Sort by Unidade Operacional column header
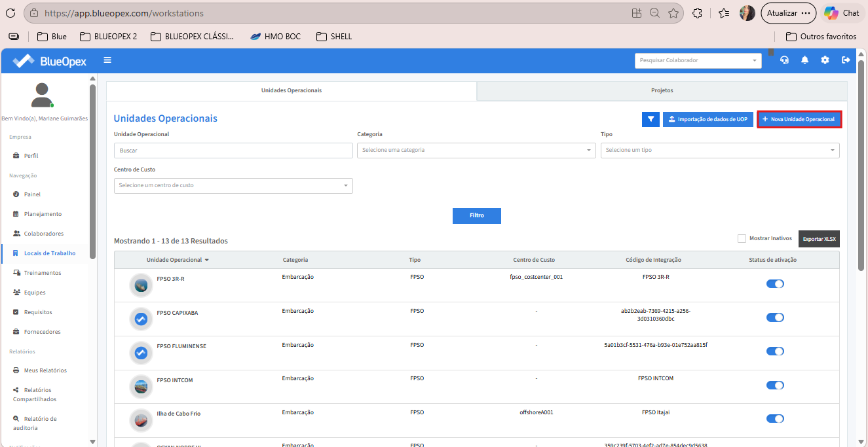The image size is (868, 447). pyautogui.click(x=178, y=260)
